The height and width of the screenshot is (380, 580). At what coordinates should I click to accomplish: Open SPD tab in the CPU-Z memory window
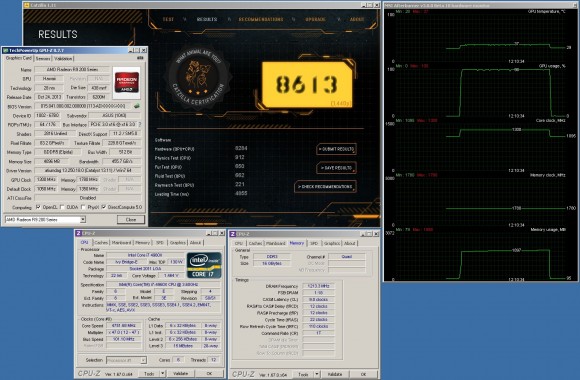coord(314,243)
